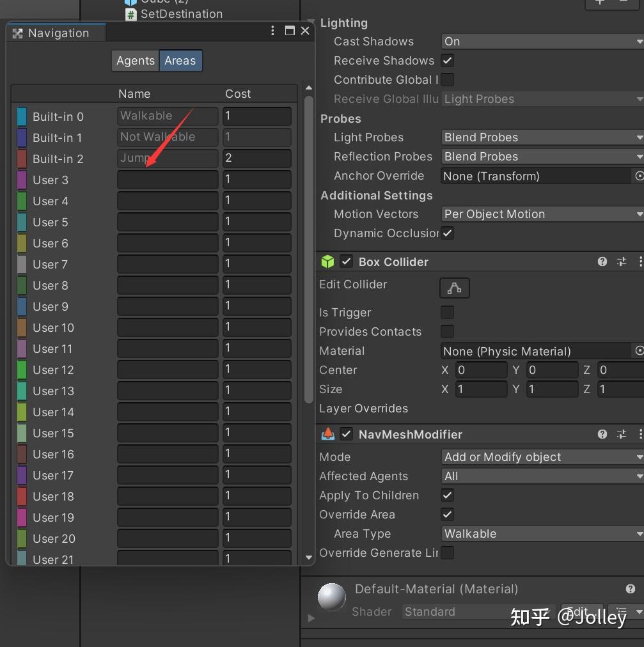The height and width of the screenshot is (647, 644).
Task: Open the Area Type dropdown showing Walkable
Action: [x=542, y=533]
